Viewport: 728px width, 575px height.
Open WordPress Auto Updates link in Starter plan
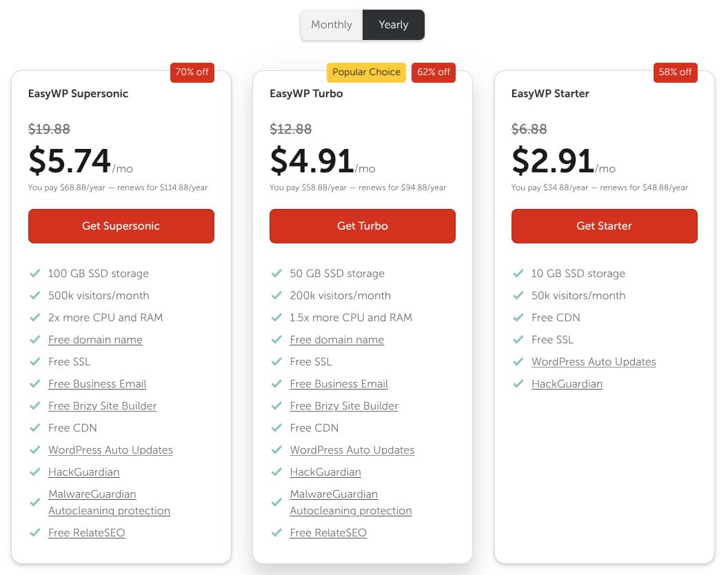click(x=594, y=362)
